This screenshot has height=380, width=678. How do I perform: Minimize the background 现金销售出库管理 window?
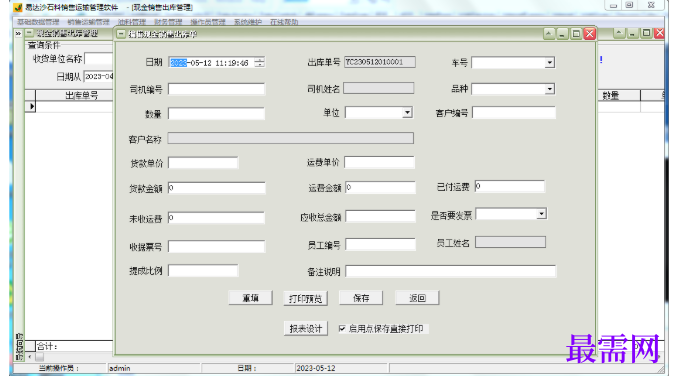[633, 33]
